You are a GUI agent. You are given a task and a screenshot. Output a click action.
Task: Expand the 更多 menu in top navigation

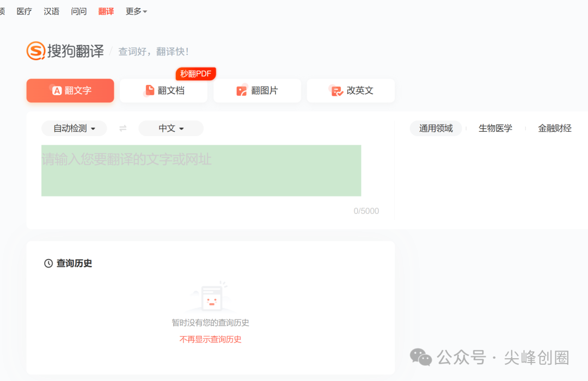[x=136, y=11]
